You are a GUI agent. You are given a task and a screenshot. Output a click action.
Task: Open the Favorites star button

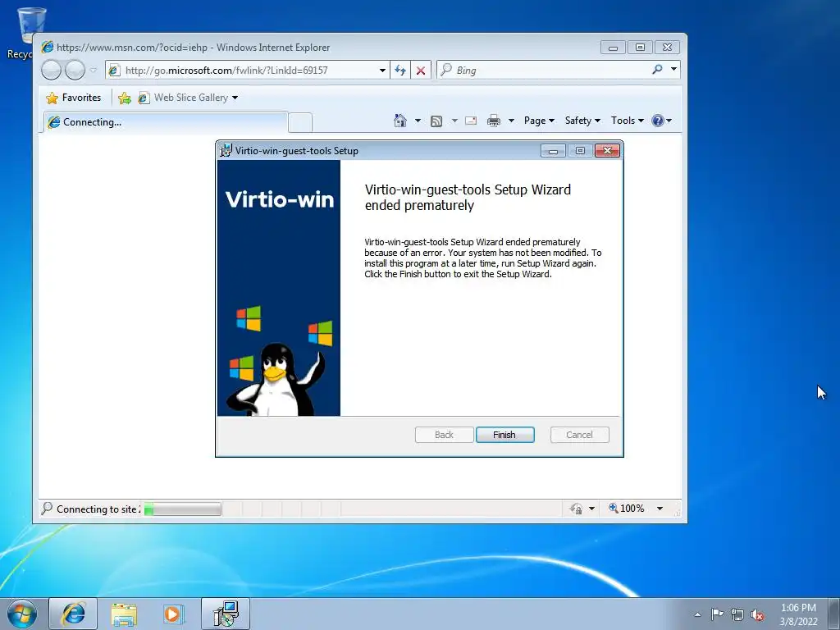point(74,98)
